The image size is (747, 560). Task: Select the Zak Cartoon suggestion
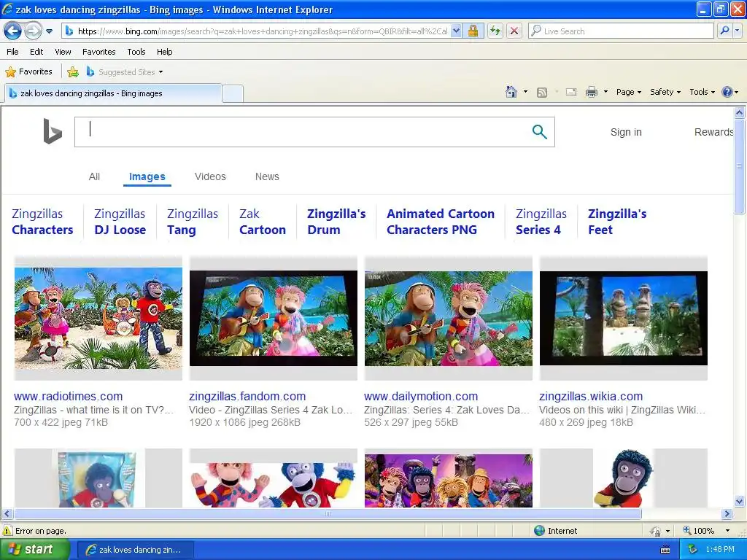pos(263,222)
